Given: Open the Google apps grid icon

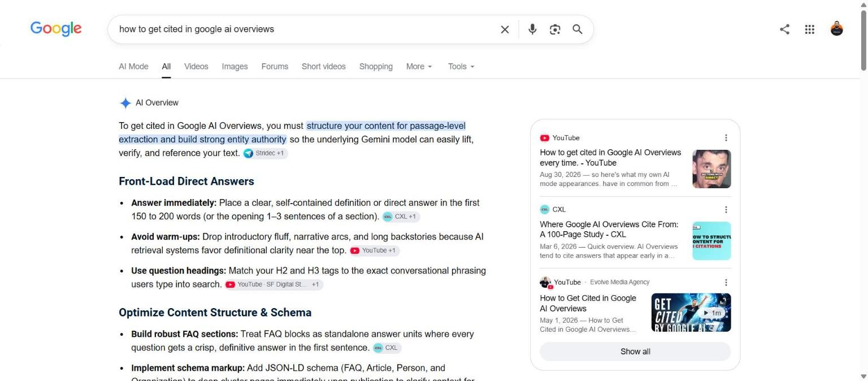Looking at the screenshot, I should tap(810, 29).
